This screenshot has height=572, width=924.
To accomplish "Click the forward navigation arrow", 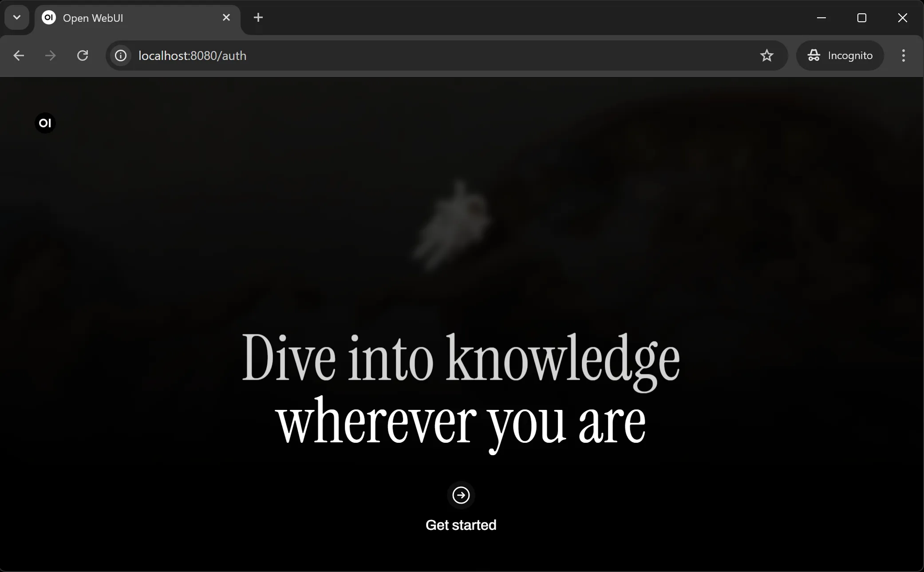I will [50, 56].
